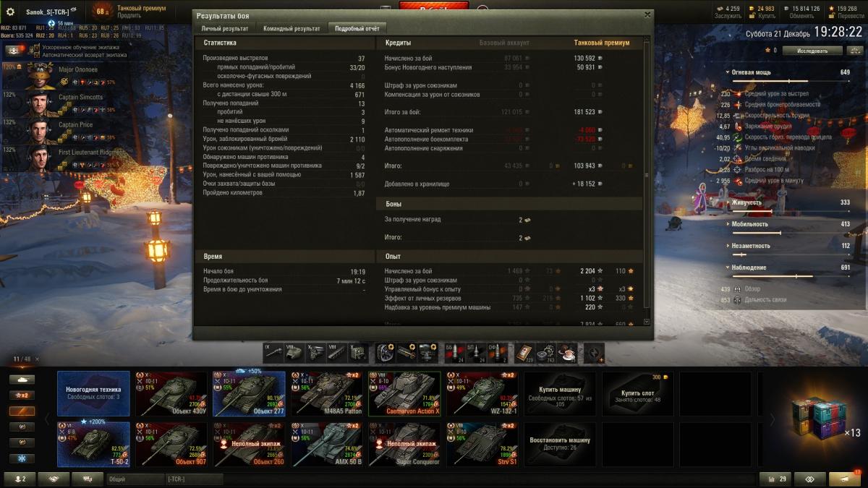The width and height of the screenshot is (868, 488).
Task: Select the AMX 50 B tank
Action: tap(326, 444)
